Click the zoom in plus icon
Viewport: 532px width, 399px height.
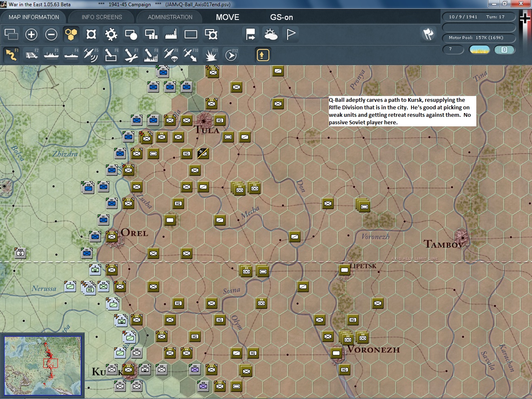[31, 34]
